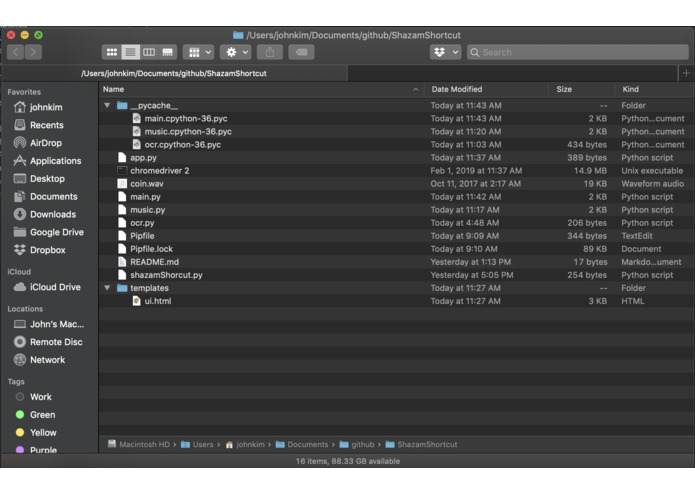Open Remote Disc in the sidebar

coord(56,342)
